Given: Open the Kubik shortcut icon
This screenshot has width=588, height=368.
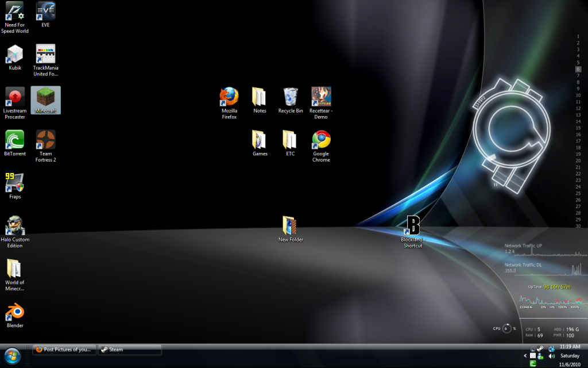Looking at the screenshot, I should 15,57.
